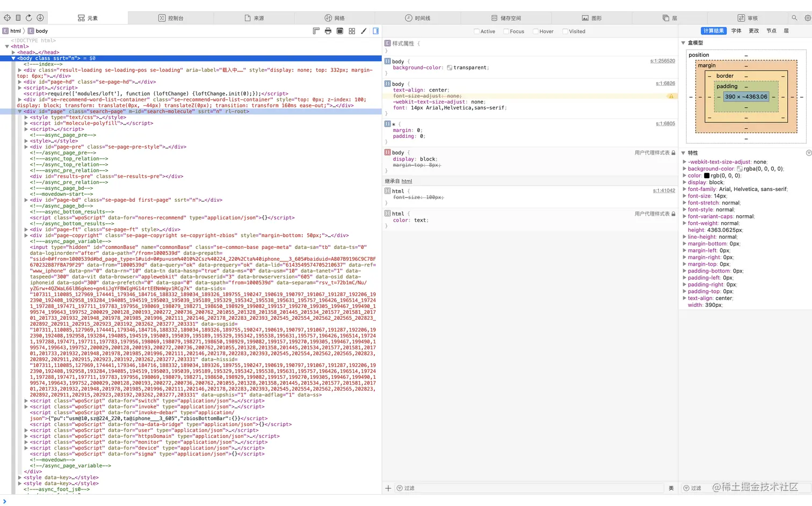This screenshot has width=812, height=506.
Task: Click the 类 class toggle button
Action: click(x=671, y=488)
